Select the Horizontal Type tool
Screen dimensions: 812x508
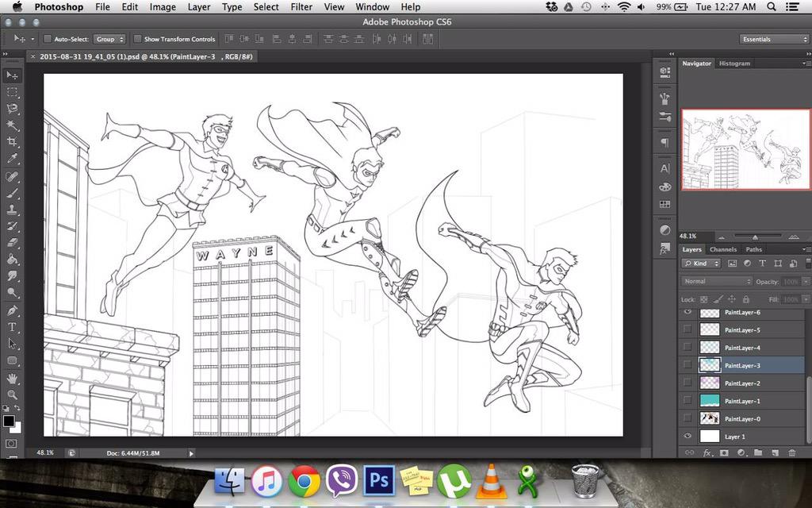click(12, 327)
